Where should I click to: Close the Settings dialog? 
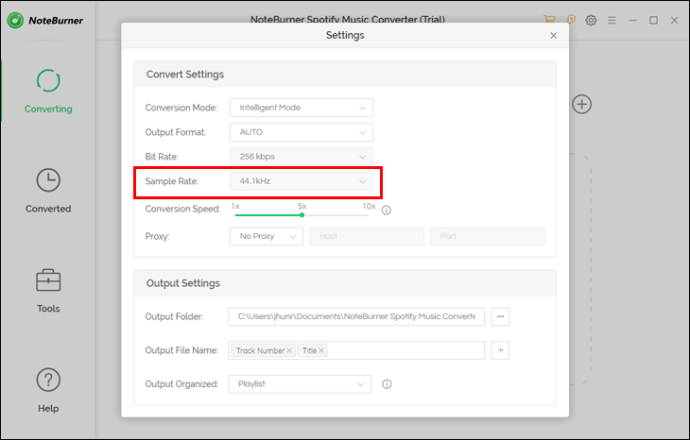(554, 36)
